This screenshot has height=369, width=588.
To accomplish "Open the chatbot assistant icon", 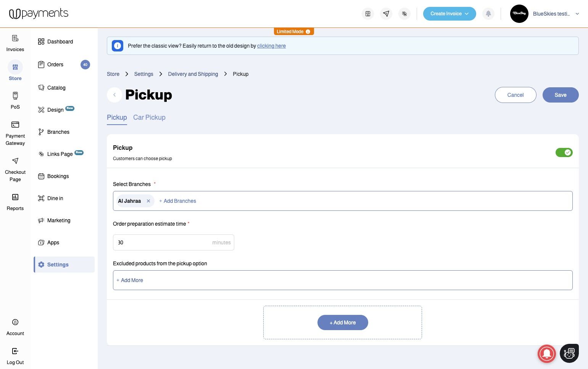I will point(569,353).
